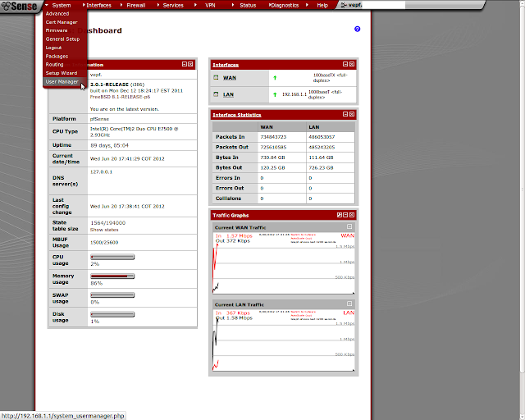The height and width of the screenshot is (420, 525).
Task: Minimize the System Information widget
Action: pos(185,64)
